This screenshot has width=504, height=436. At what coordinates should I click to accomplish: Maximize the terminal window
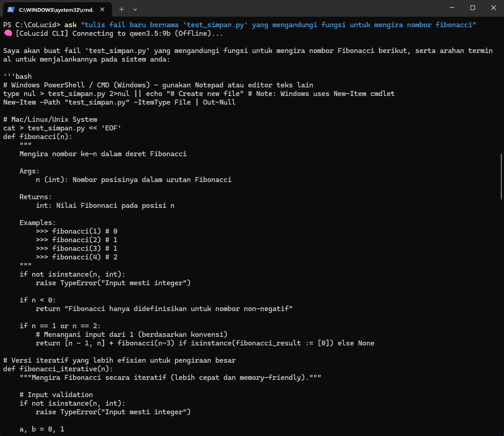472,8
